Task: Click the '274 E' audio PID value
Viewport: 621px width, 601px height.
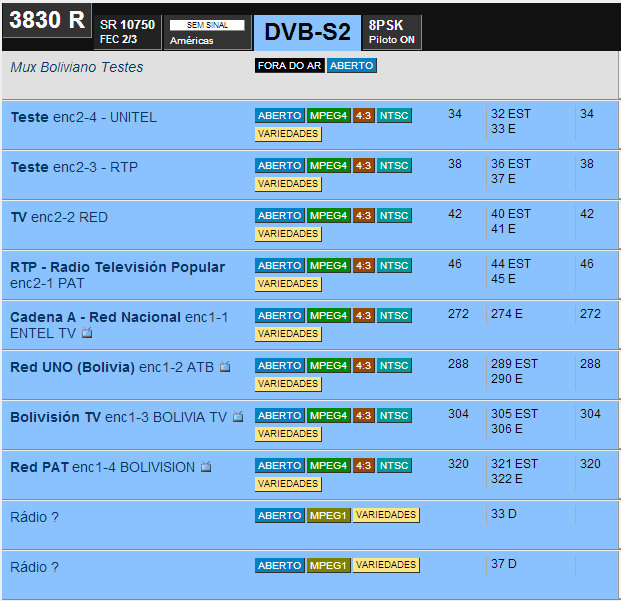Action: 507,314
